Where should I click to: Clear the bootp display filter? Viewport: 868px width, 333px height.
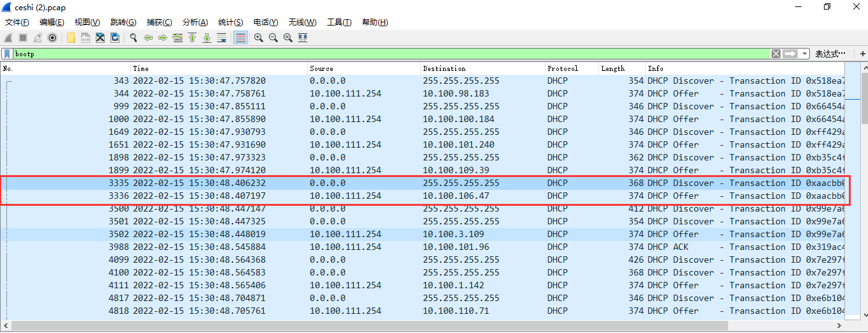click(775, 54)
